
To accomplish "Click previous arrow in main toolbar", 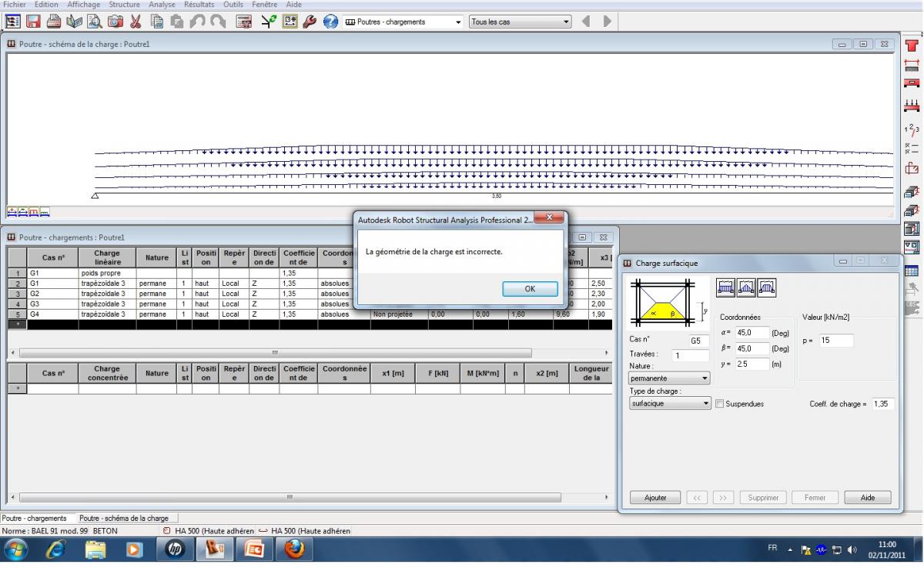I will [588, 22].
